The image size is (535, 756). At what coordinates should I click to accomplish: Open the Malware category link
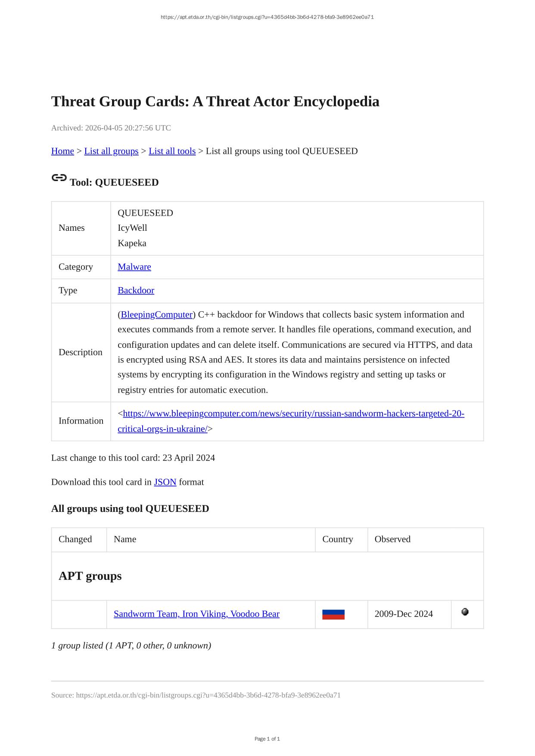(x=134, y=267)
